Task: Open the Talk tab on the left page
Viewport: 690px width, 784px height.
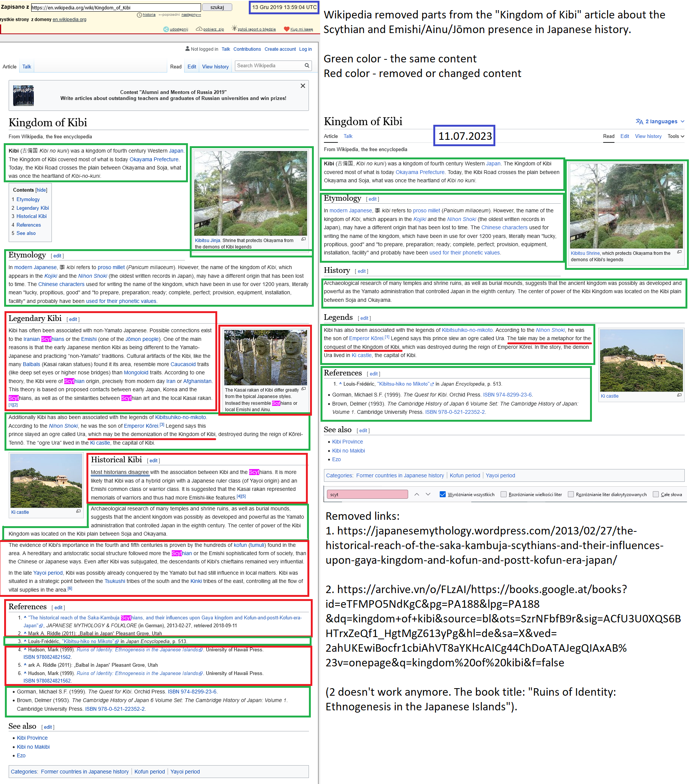Action: [x=26, y=67]
